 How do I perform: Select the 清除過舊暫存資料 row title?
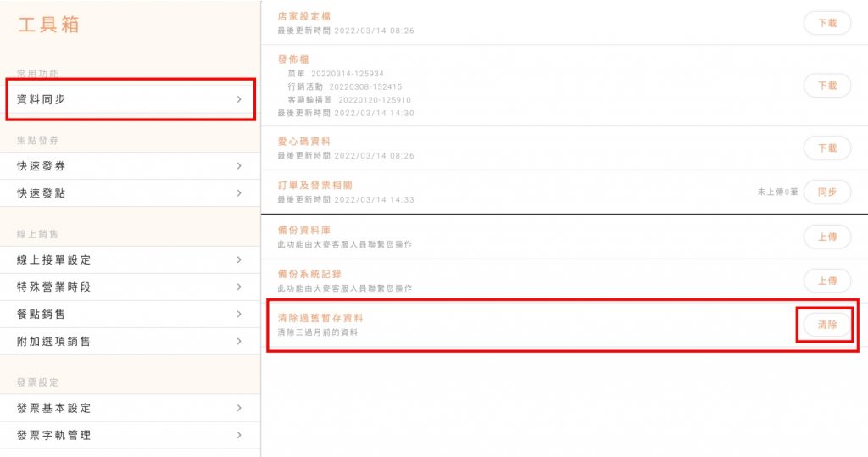click(x=320, y=317)
